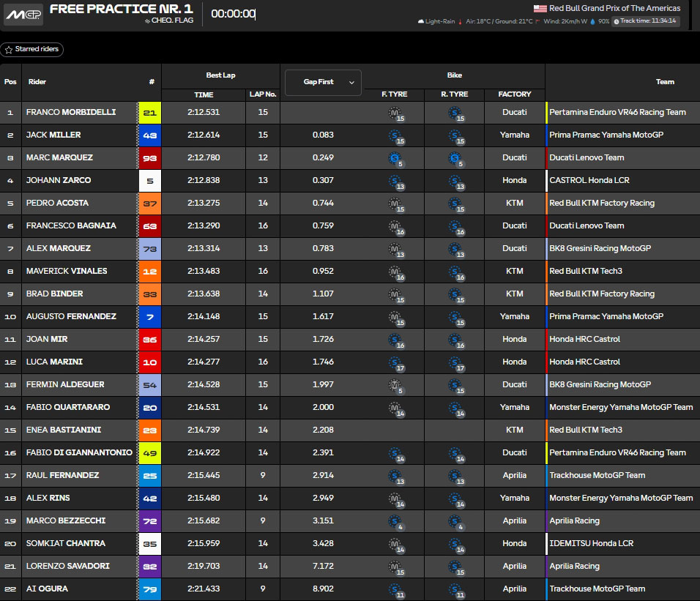Click Bezzecchi's rear tyre icon
This screenshot has width=700, height=601.
point(455,521)
